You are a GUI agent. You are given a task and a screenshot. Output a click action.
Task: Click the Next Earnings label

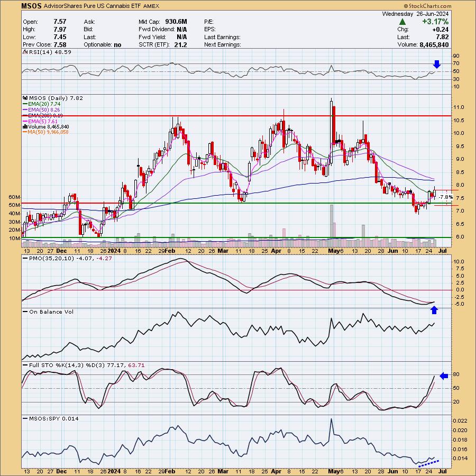tap(223, 44)
